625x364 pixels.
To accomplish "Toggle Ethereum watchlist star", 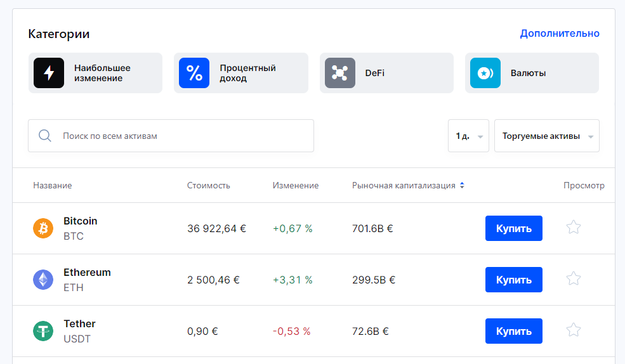I will coord(574,278).
